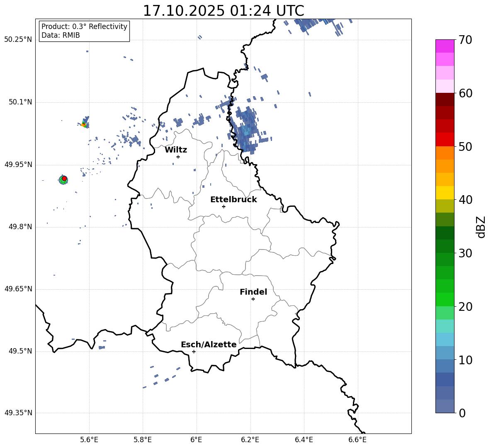Image resolution: width=491 pixels, height=448 pixels.
Task: Click the 'Data: RMIB' legend line
Action: coord(61,35)
